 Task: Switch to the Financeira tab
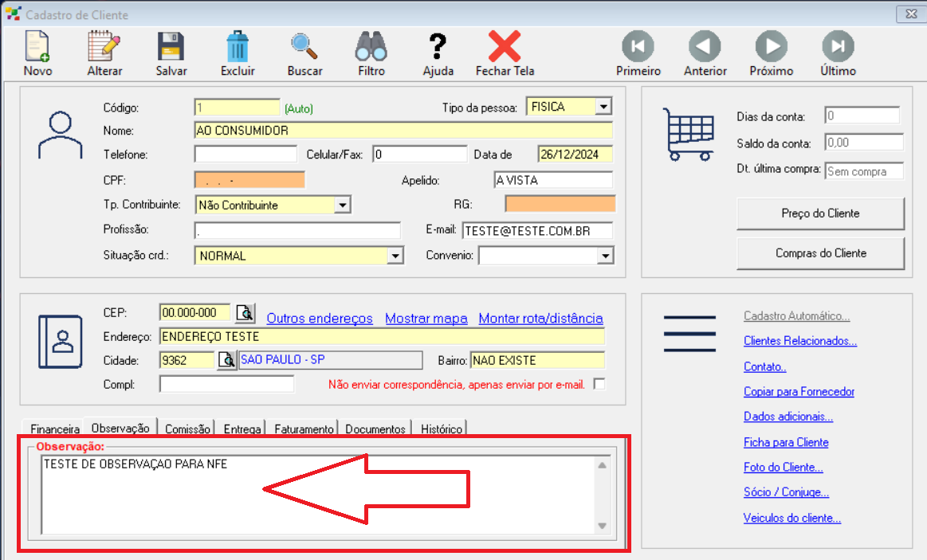pos(56,429)
